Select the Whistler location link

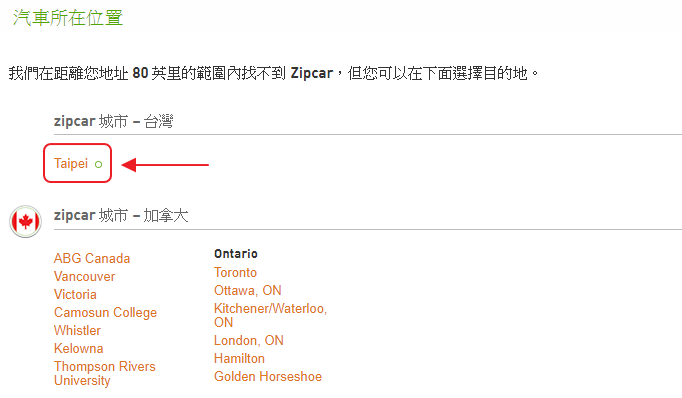(77, 331)
